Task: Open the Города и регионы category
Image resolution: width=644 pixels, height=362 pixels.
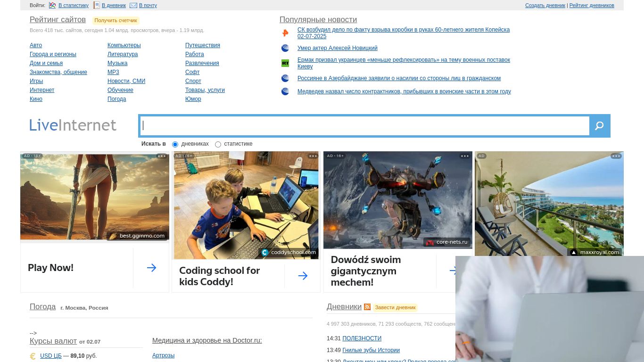Action: (53, 54)
